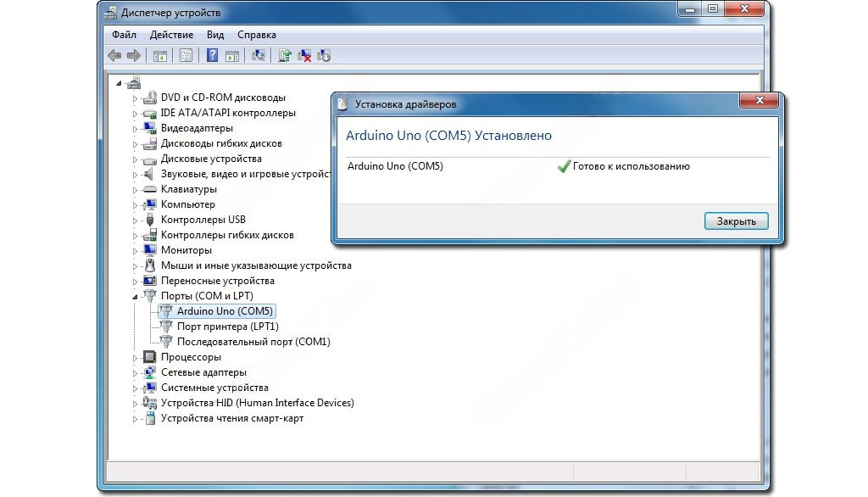Viewport: 868px width, 497px height.
Task: Expand DVD и CD-ROM дисководы node
Action: click(x=134, y=98)
